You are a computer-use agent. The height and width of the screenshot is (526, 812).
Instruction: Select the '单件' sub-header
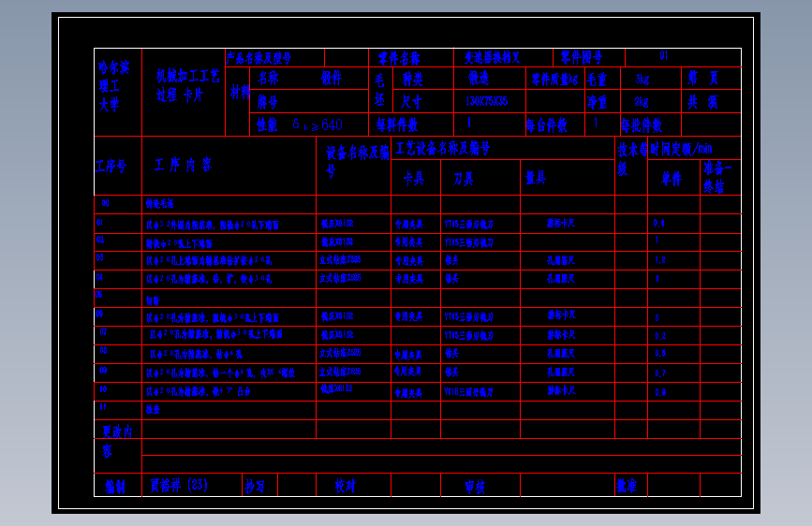click(x=672, y=179)
